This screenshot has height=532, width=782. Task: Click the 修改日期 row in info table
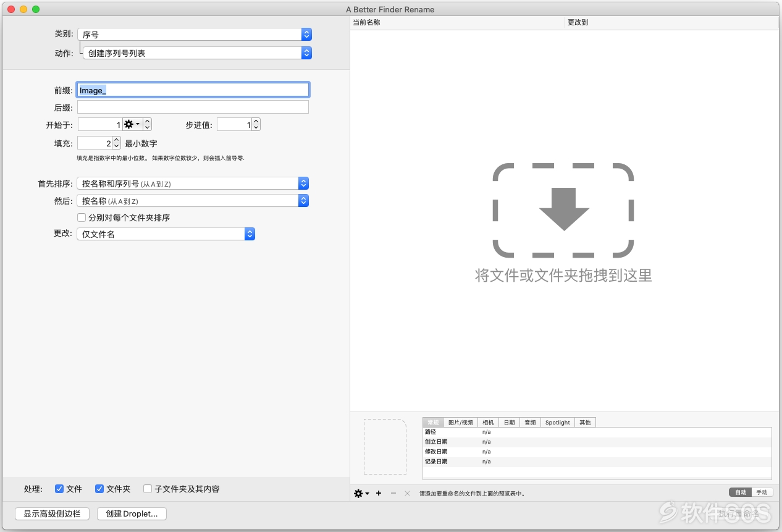click(597, 452)
